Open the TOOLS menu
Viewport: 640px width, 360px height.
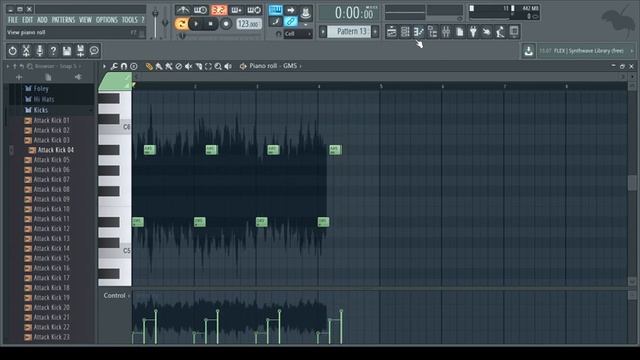(130, 20)
